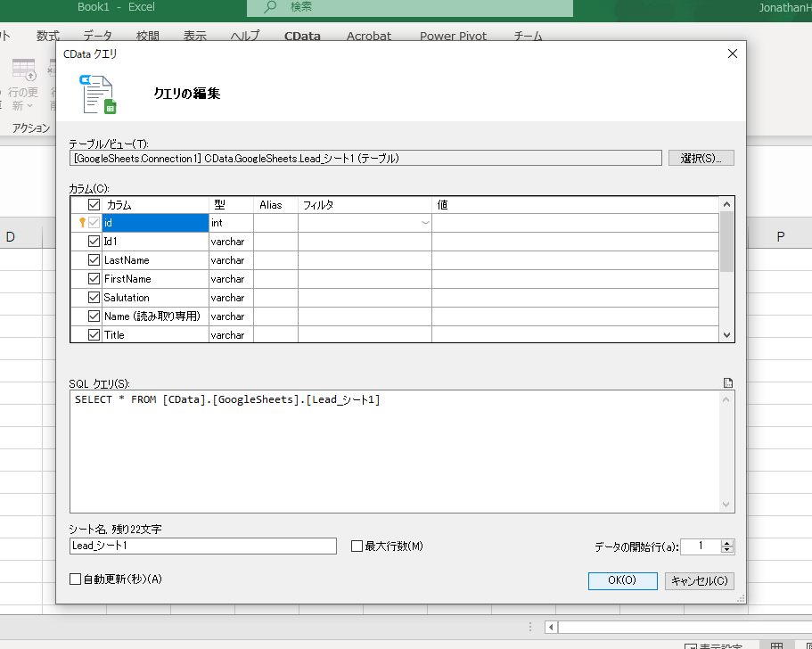The width and height of the screenshot is (812, 649).
Task: Confirm with the OK(O) button
Action: point(622,580)
